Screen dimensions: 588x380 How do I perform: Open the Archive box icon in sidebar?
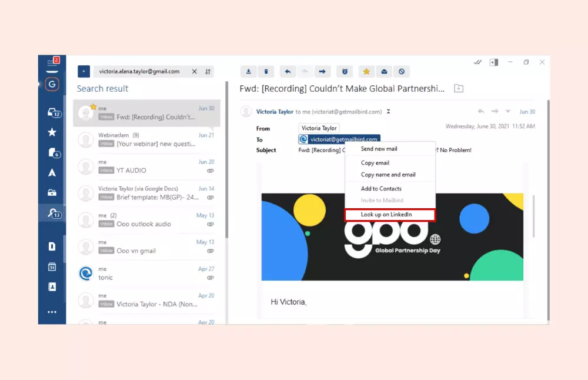52,192
